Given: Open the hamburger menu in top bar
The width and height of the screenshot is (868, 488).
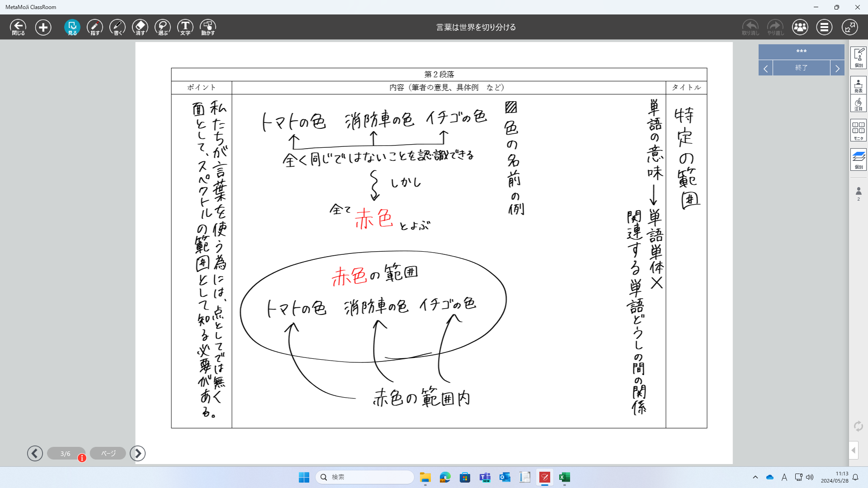Looking at the screenshot, I should 824,27.
